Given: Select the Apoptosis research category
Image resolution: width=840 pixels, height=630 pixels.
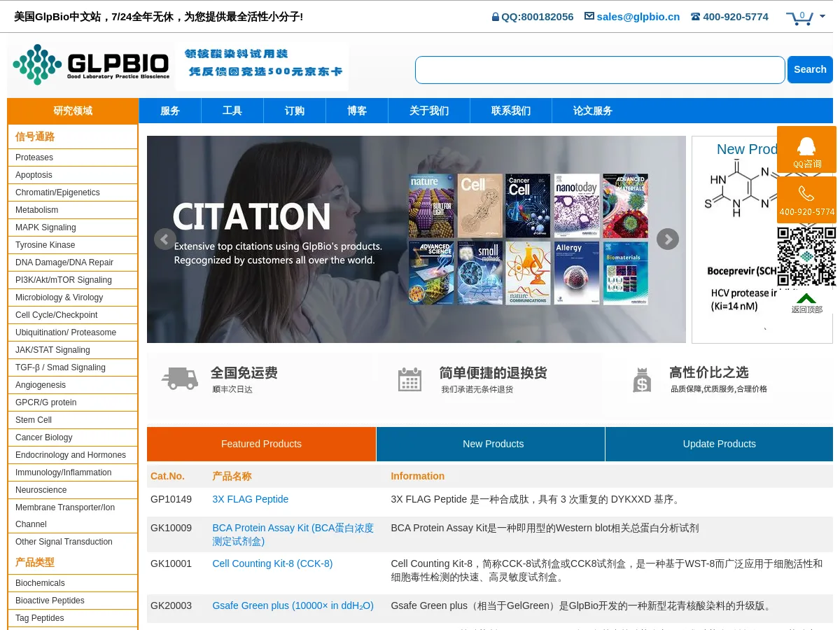Looking at the screenshot, I should [x=34, y=175].
